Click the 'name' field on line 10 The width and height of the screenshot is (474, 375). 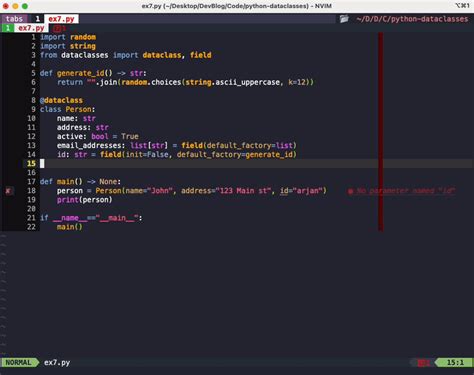(65, 118)
